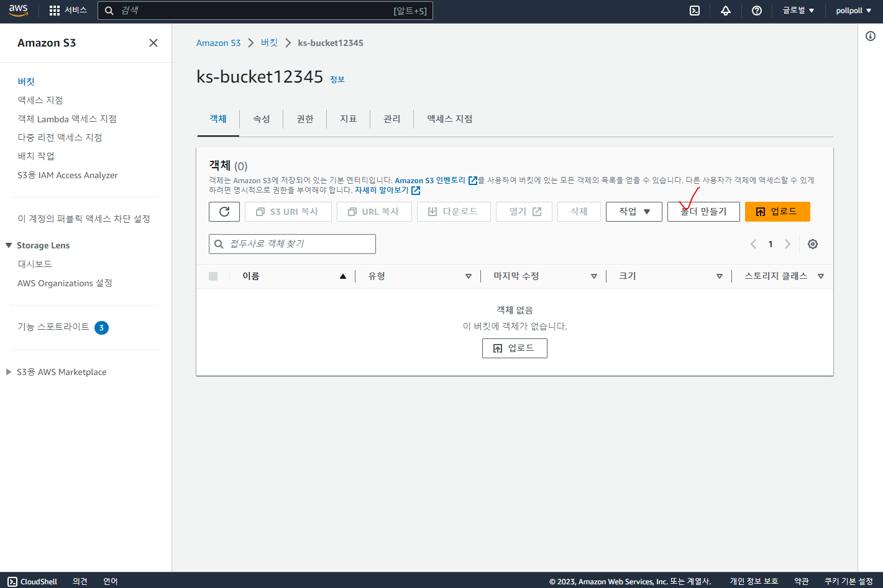Open the Amazon S3 인벤토리 link
The height and width of the screenshot is (588, 883).
(436, 181)
